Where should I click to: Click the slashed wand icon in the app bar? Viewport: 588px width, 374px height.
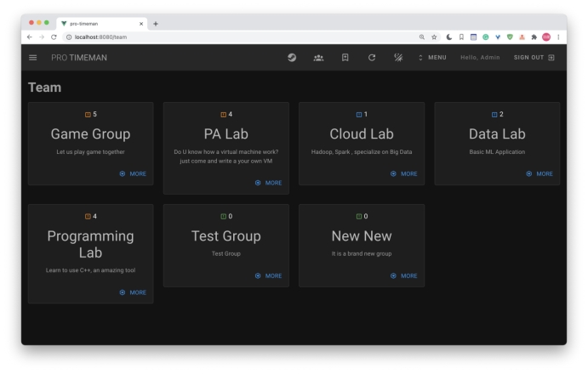pos(397,58)
